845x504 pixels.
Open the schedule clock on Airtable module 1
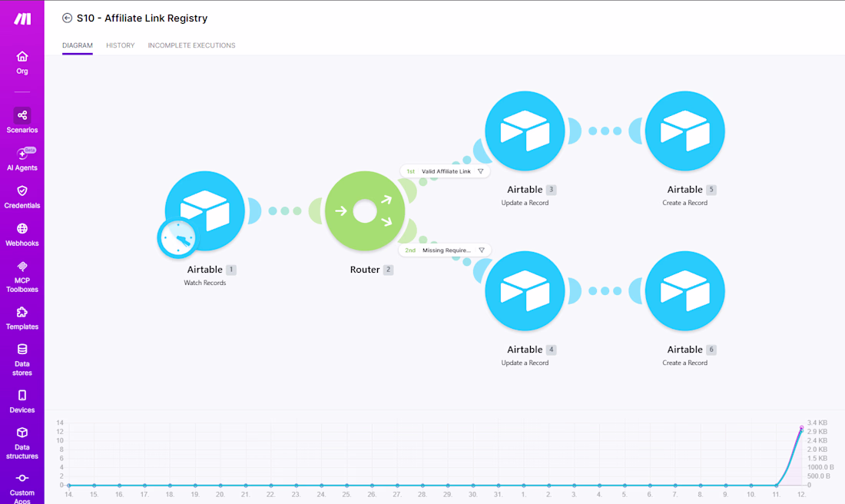click(x=178, y=237)
